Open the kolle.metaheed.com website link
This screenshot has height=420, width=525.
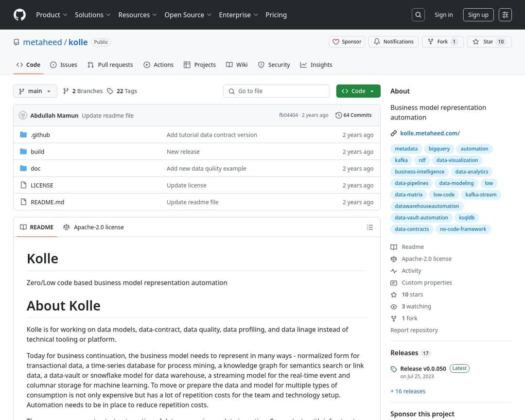[x=430, y=133]
